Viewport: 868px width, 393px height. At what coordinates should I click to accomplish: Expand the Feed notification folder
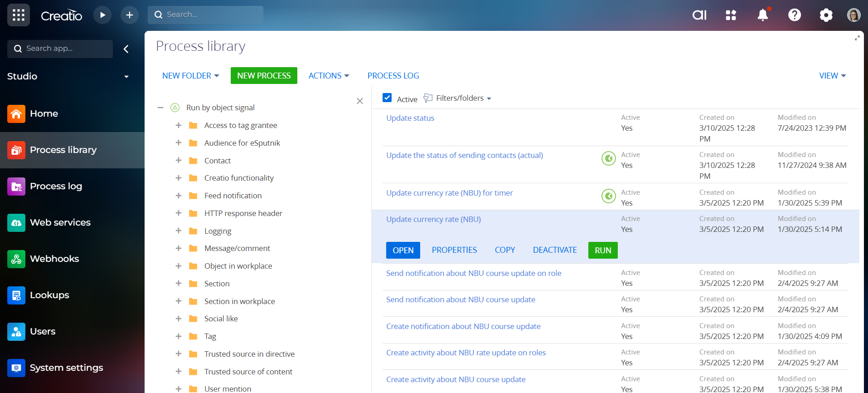[x=179, y=196]
